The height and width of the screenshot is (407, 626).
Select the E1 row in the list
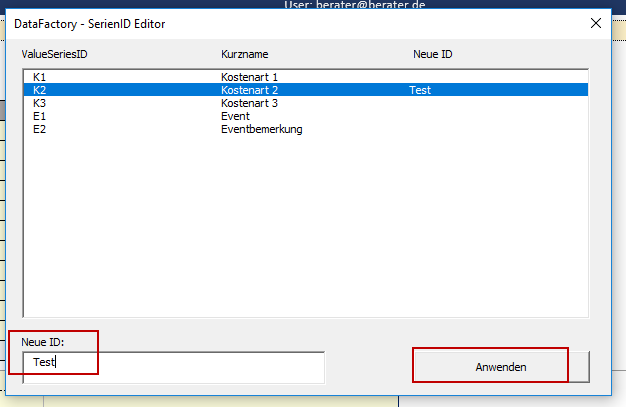click(39, 116)
